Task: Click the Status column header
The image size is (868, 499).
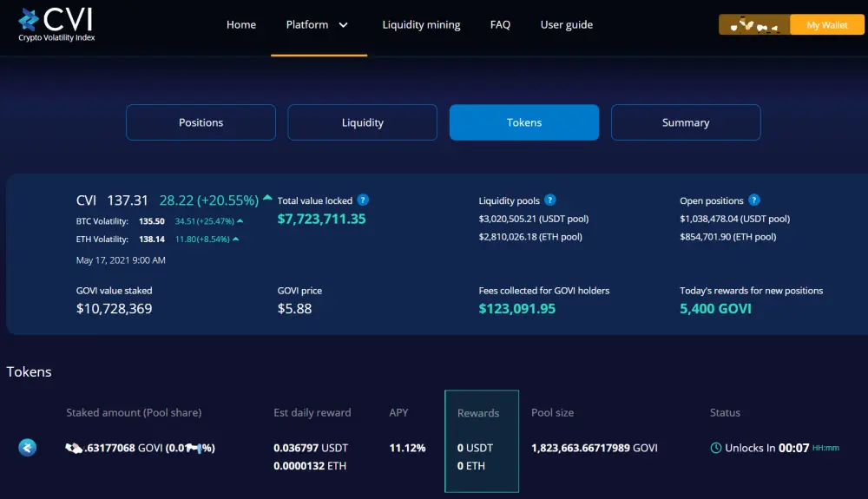Action: [x=725, y=413]
